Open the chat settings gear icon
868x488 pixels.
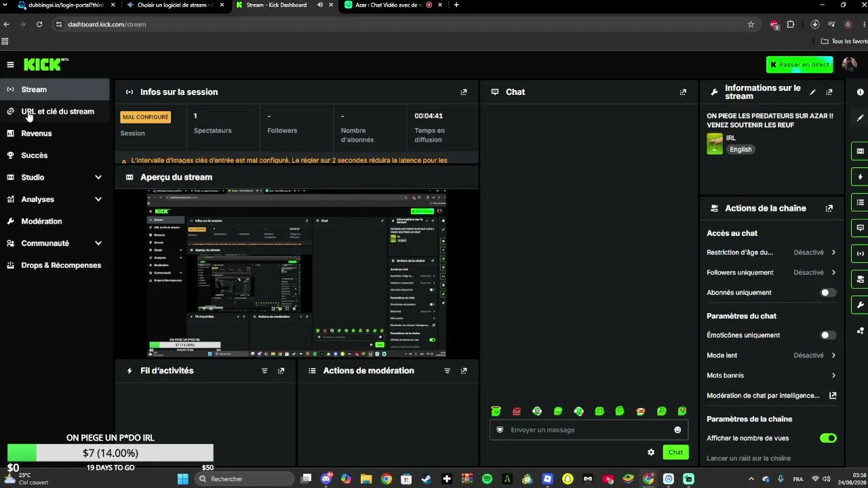(x=651, y=452)
